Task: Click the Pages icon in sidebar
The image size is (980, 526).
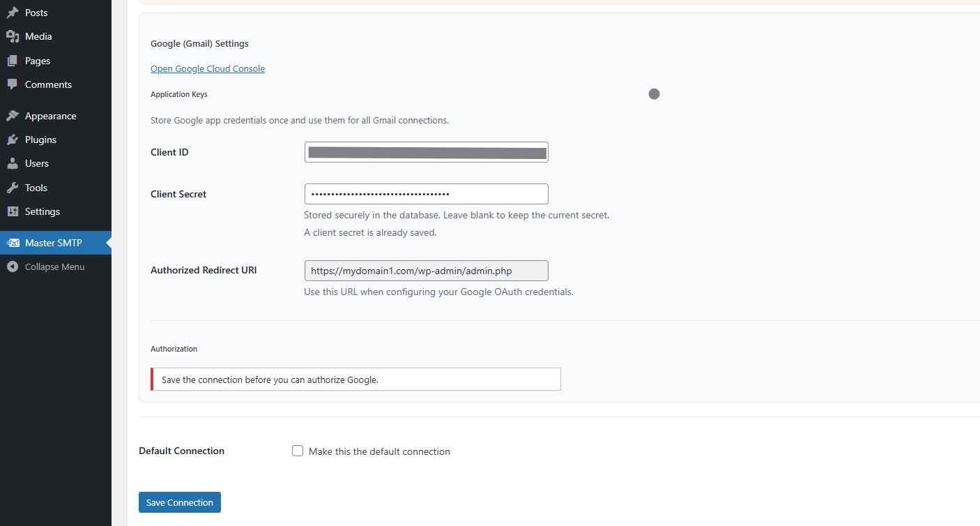Action: [x=12, y=61]
